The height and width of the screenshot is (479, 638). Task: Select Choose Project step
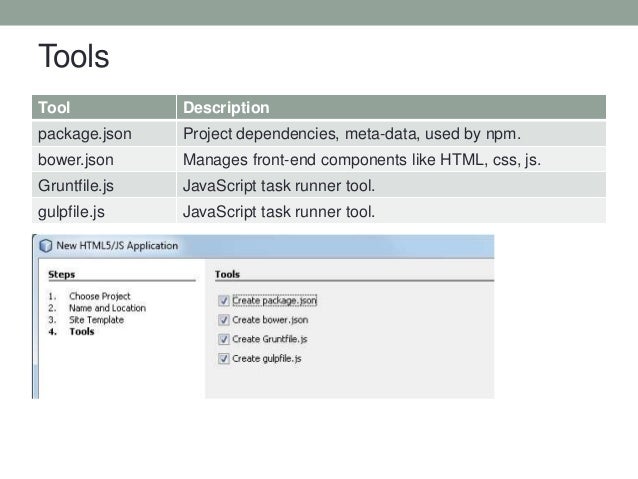click(x=99, y=296)
